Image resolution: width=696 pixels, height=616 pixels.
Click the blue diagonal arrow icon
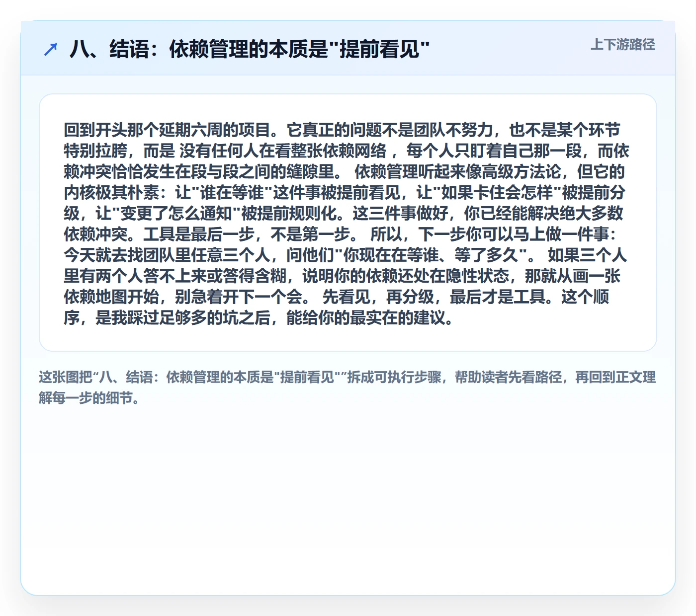(51, 49)
